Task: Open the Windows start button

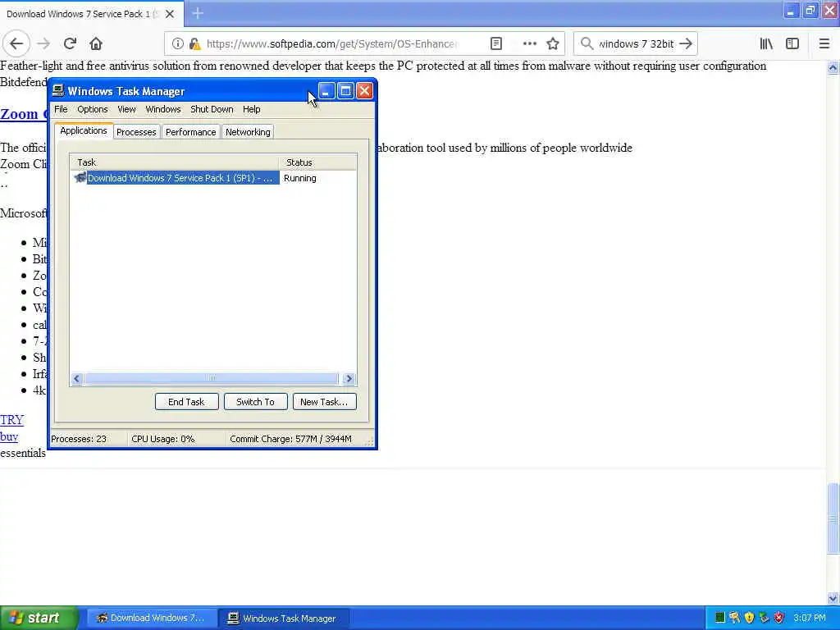Action: click(x=39, y=618)
